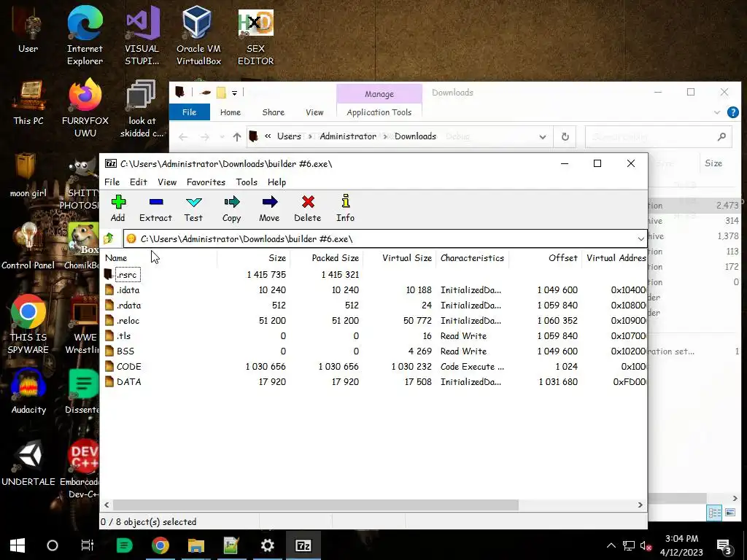Open Task View on the taskbar
Screen dimensions: 747x560
(x=88, y=545)
